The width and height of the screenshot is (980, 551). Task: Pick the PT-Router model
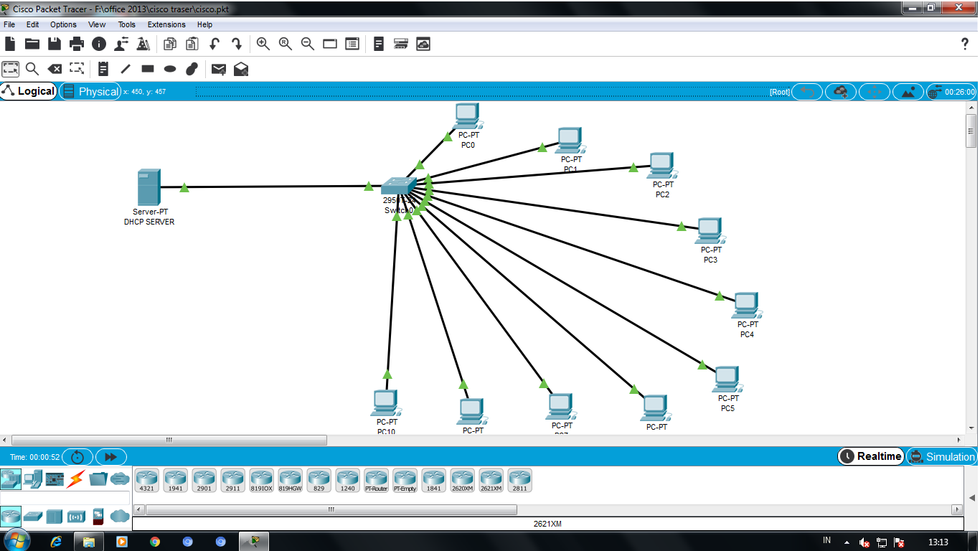pos(377,481)
